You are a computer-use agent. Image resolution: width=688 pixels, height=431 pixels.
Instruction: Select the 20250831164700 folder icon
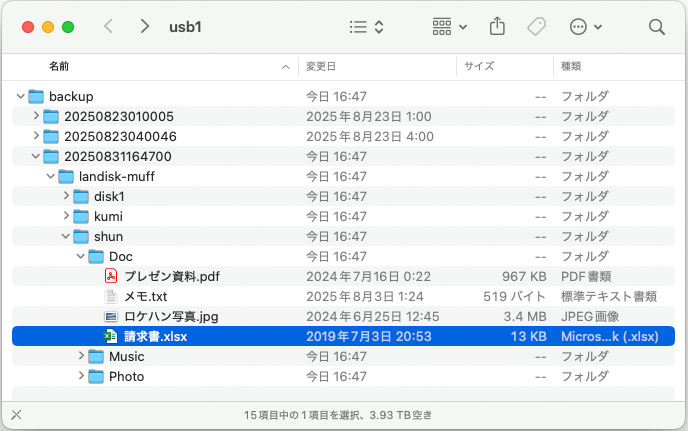click(51, 156)
